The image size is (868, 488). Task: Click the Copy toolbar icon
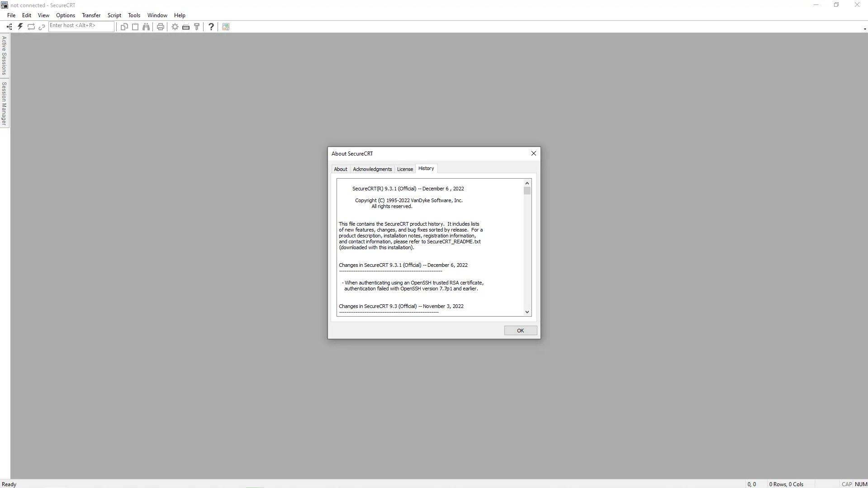(124, 27)
